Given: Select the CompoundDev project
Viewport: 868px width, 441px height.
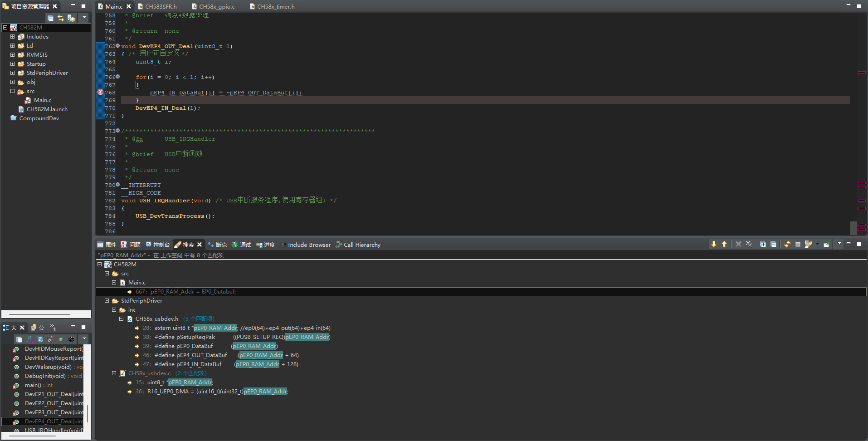Looking at the screenshot, I should (x=39, y=118).
